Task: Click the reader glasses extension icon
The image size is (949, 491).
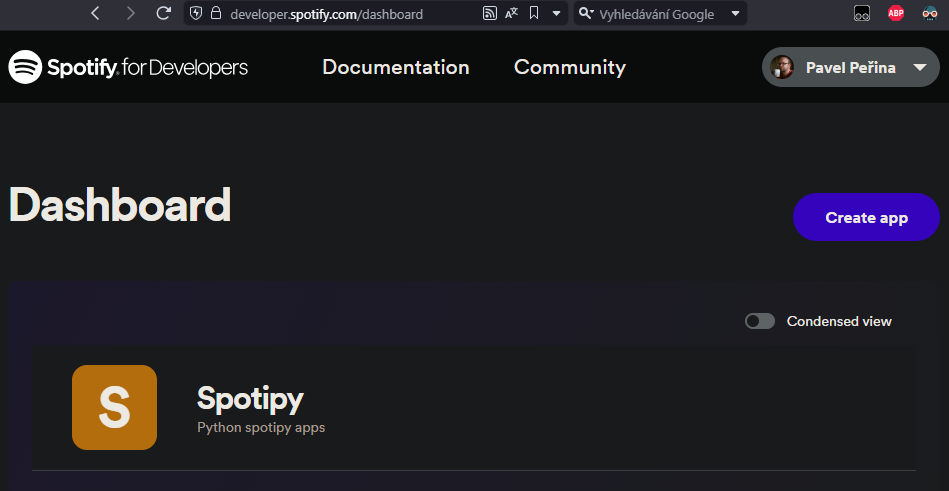Action: (861, 14)
